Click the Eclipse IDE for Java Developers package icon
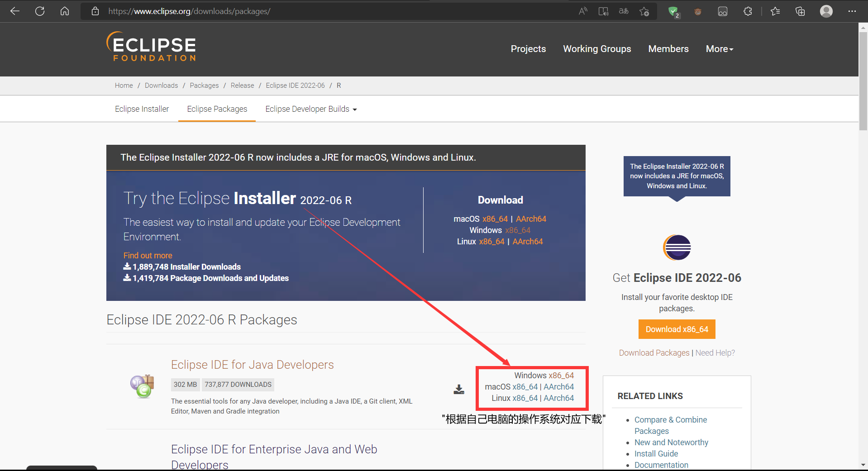868x471 pixels. pos(143,386)
